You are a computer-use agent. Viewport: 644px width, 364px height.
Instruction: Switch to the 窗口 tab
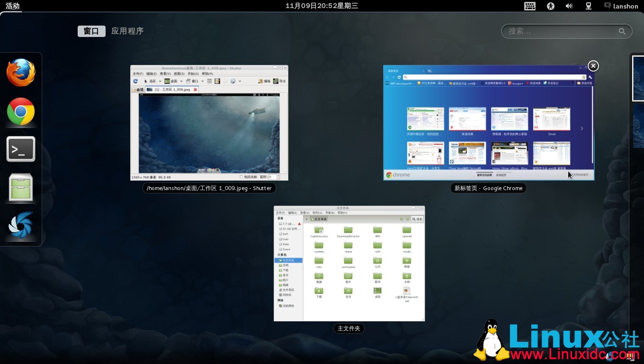91,31
